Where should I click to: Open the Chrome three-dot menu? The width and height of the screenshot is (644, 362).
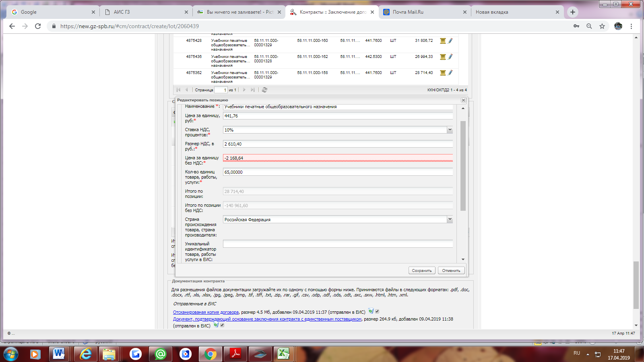631,26
